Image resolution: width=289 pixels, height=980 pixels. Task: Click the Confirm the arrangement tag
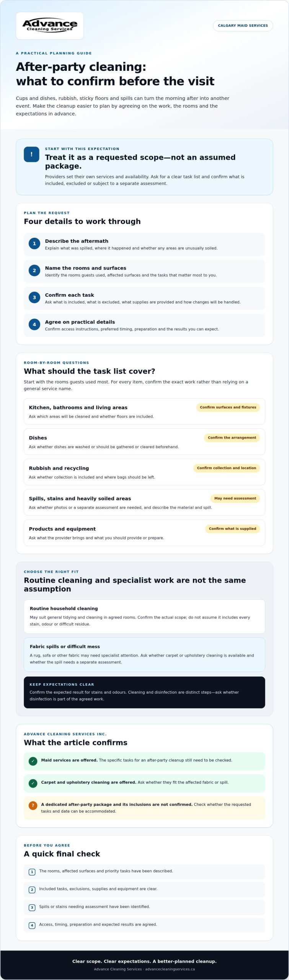[x=232, y=438]
